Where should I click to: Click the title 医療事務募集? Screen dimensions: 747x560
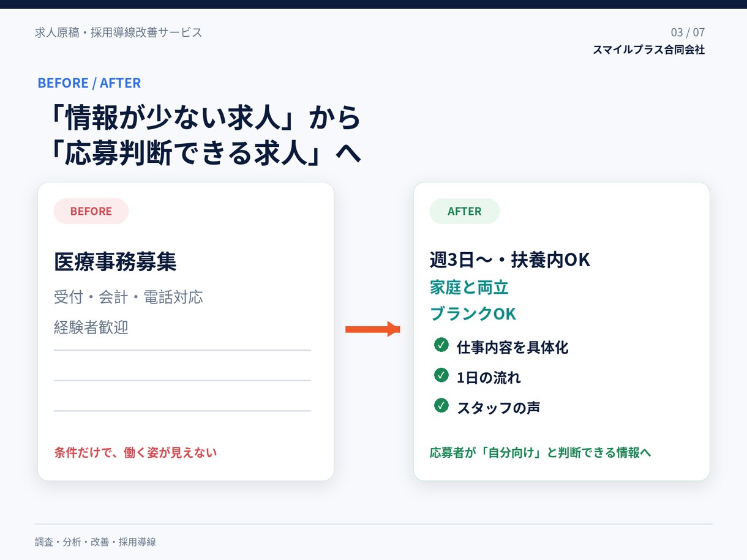point(115,262)
